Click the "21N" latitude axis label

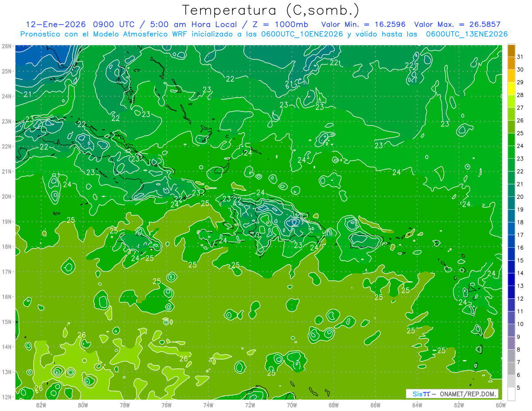coord(6,171)
